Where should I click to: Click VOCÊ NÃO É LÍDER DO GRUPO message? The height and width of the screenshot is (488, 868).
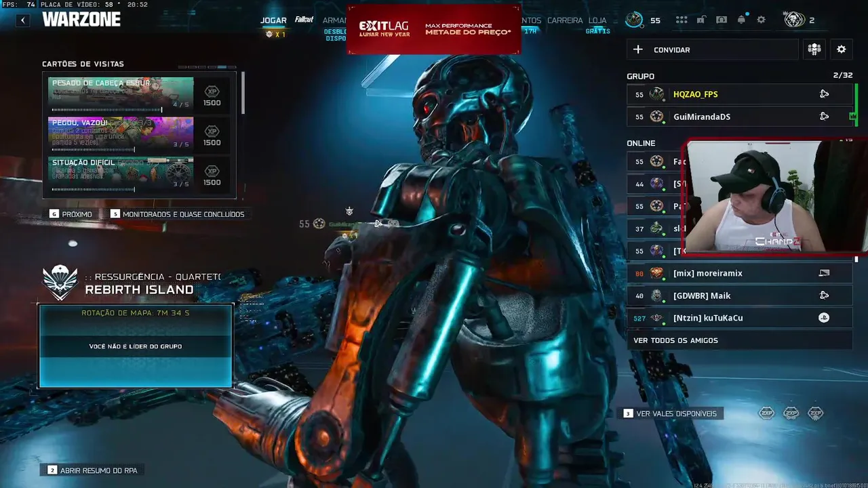[x=136, y=346]
